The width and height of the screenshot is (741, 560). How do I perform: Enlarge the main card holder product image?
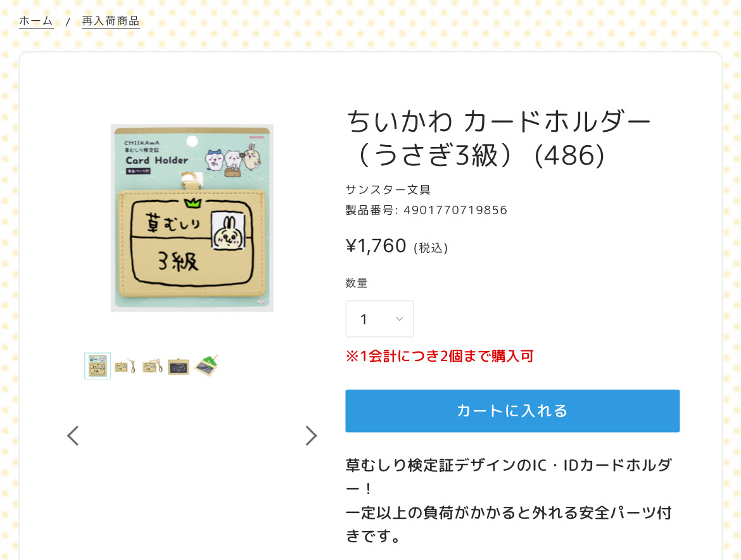[x=192, y=218]
